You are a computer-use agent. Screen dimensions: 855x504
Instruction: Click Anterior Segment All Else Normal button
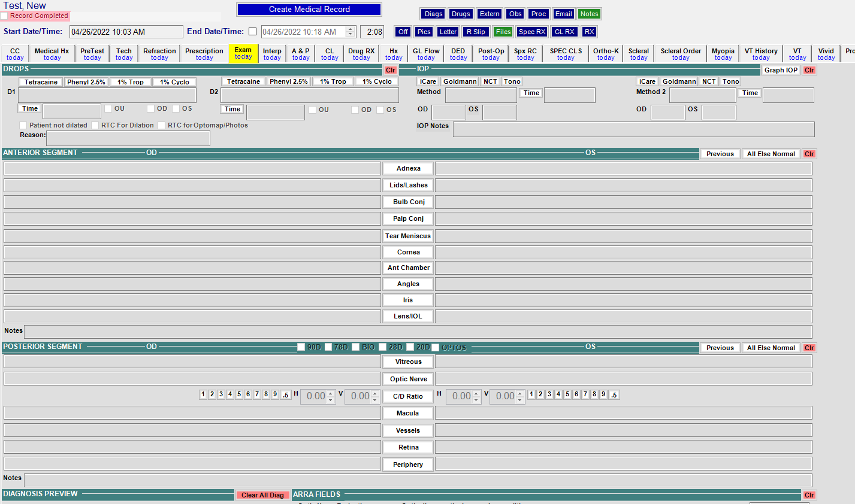click(x=771, y=154)
